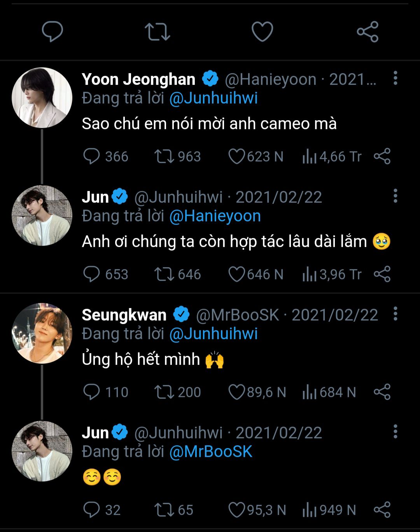Tap the reply icon in the top action bar
The image size is (420, 532).
pos(52,31)
